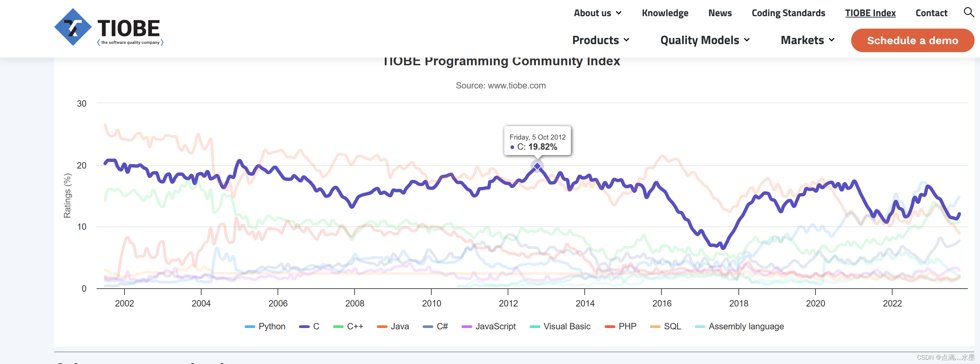Viewport: 980px width, 364px height.
Task: Open the TIOBE Index link
Action: coord(870,13)
